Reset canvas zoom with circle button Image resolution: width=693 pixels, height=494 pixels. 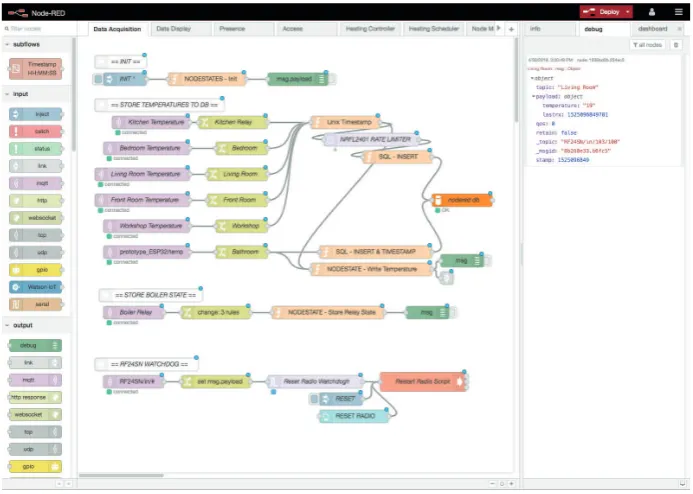point(502,484)
